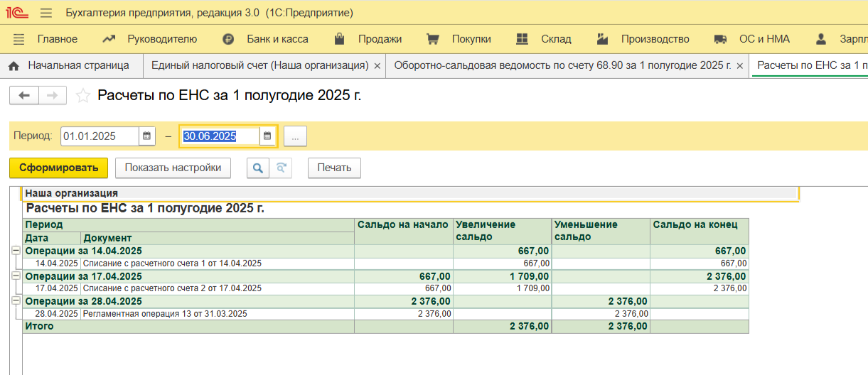Click the Печать button

click(334, 168)
